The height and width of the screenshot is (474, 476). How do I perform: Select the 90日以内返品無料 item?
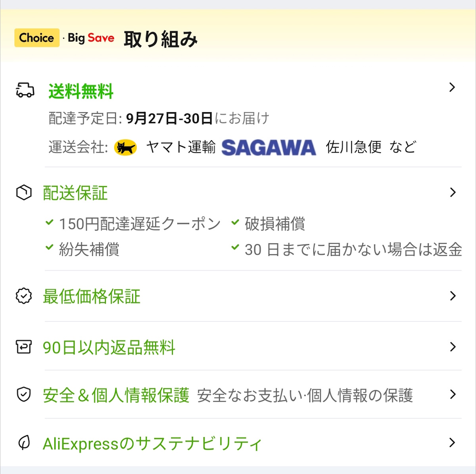[x=109, y=348]
